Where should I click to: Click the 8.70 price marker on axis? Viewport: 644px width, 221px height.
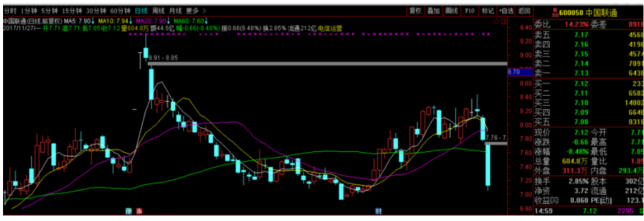click(513, 71)
